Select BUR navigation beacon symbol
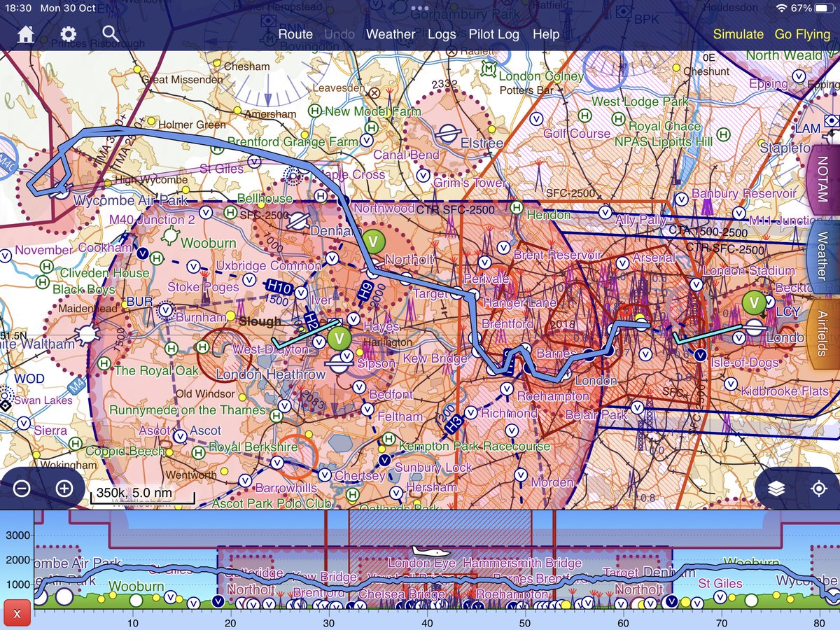The image size is (840, 630). (x=166, y=309)
